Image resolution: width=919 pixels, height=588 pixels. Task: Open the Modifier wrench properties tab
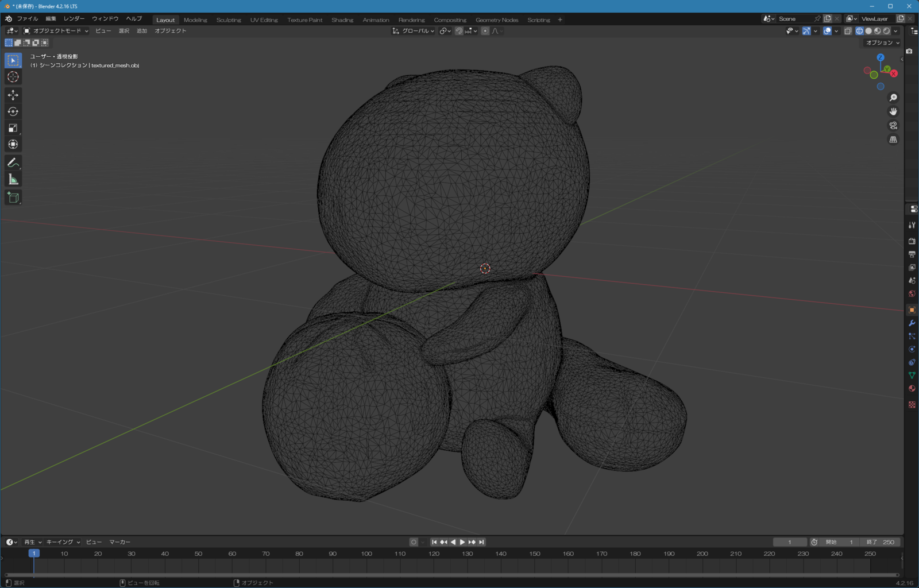tap(912, 323)
